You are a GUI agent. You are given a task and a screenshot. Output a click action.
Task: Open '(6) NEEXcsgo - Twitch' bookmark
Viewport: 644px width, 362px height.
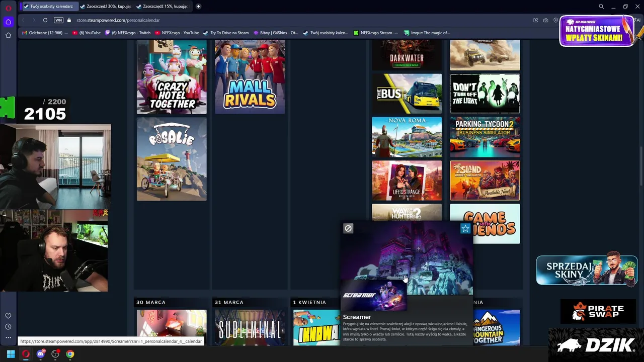pos(128,33)
